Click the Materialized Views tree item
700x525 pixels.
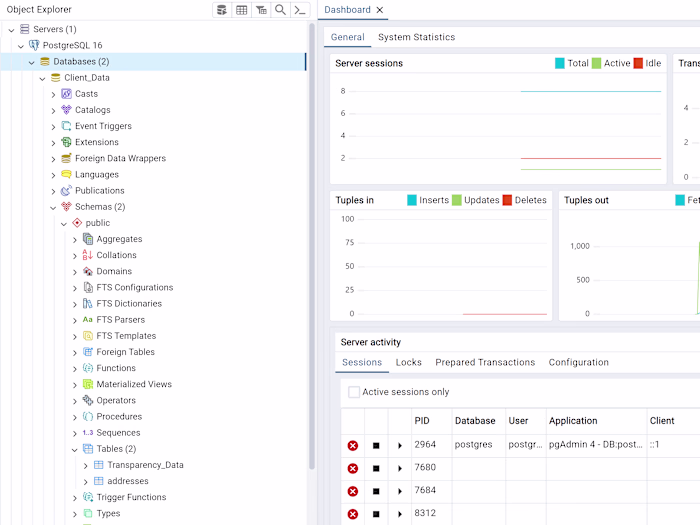[x=134, y=384]
